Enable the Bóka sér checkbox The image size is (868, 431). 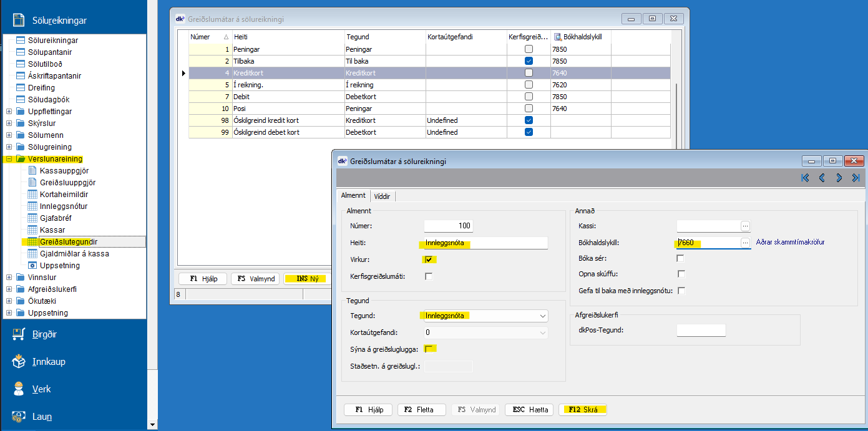click(681, 258)
